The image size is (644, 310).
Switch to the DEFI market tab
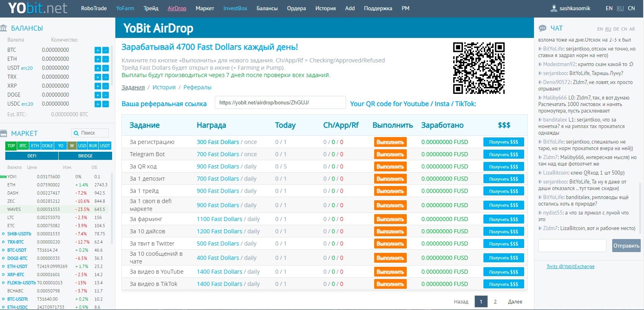(32, 156)
